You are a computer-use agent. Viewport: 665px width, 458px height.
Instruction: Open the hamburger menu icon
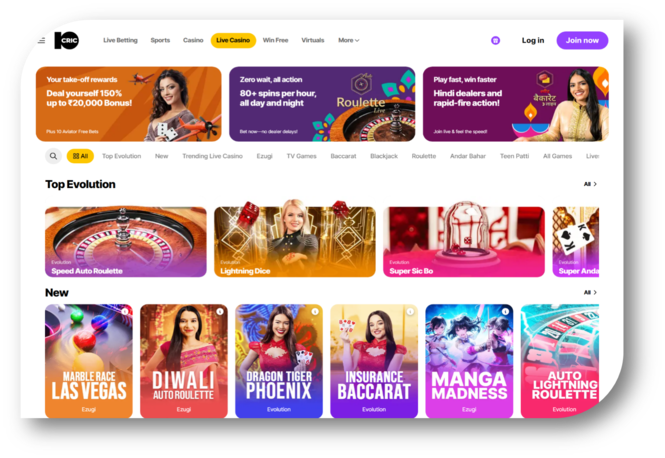pyautogui.click(x=42, y=41)
